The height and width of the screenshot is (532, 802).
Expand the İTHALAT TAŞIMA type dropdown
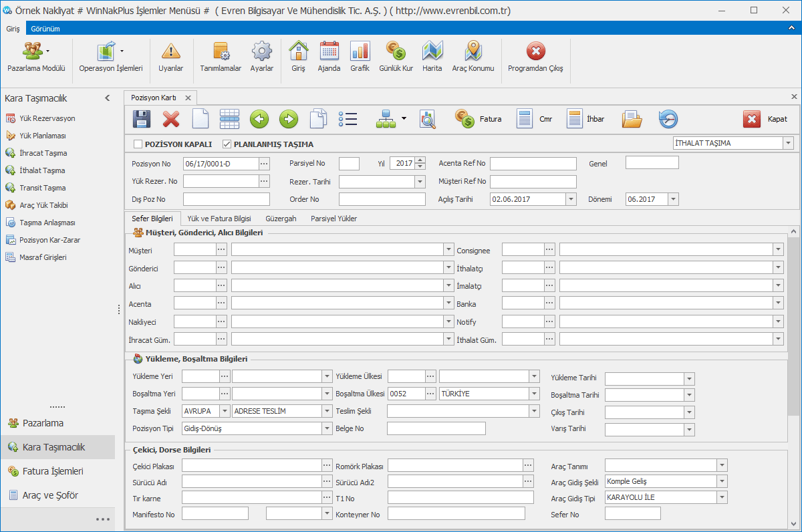789,143
